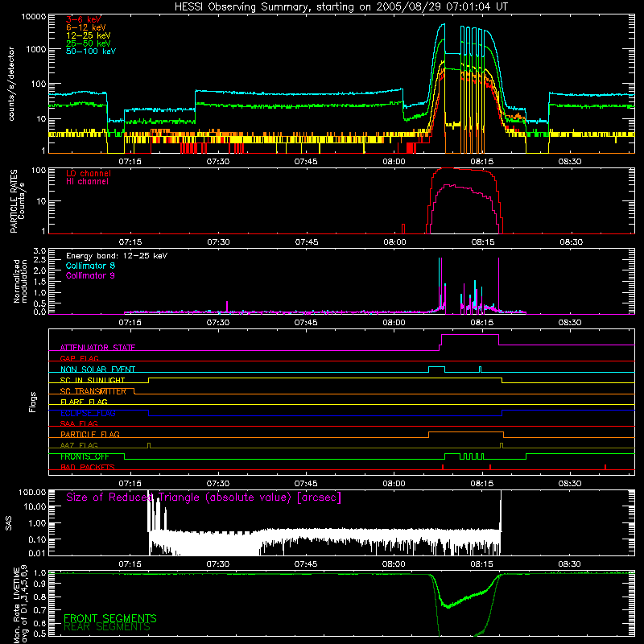Click the '07:45' tick under the count-rate panel
644x644 pixels.
coord(306,162)
